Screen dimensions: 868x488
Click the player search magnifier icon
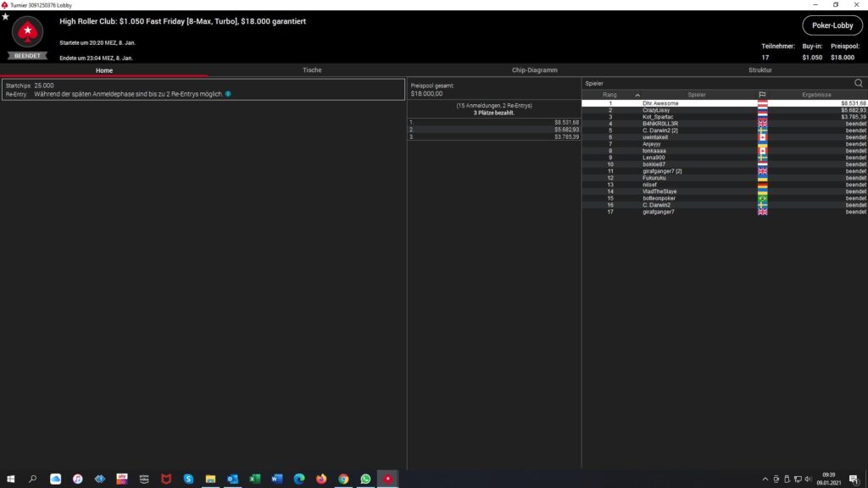tap(858, 83)
